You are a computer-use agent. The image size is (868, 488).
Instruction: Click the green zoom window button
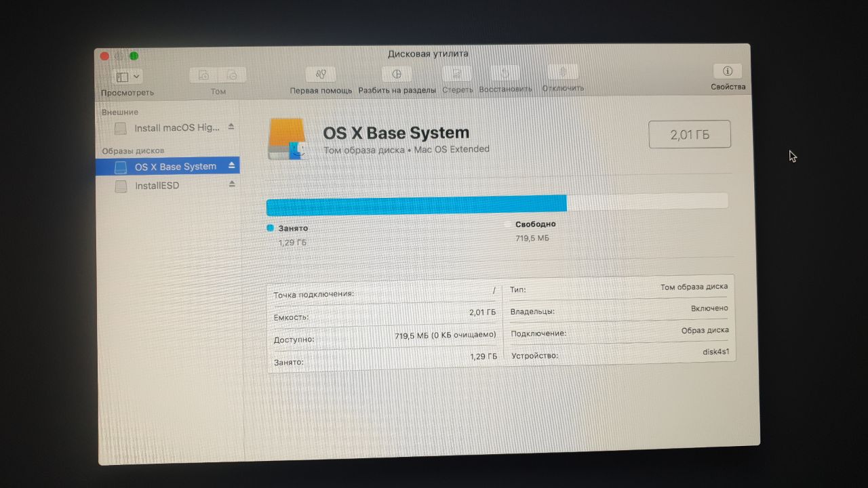[x=134, y=56]
